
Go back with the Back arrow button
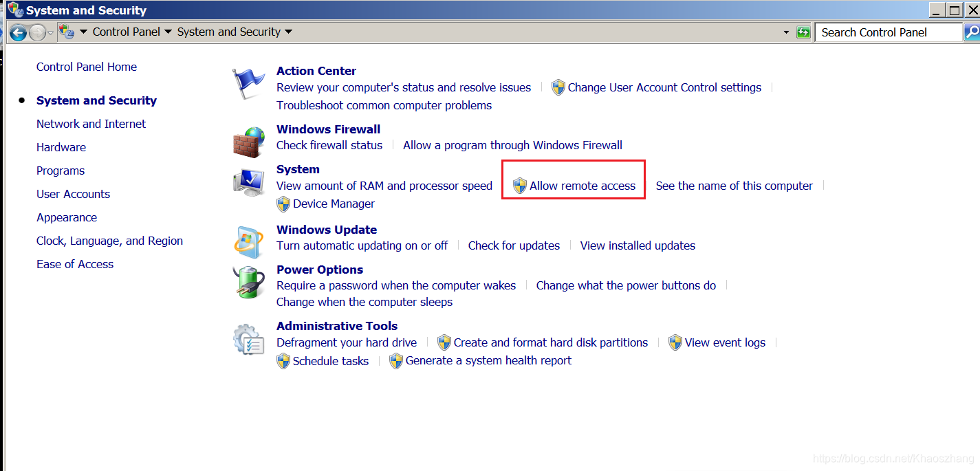click(x=18, y=32)
